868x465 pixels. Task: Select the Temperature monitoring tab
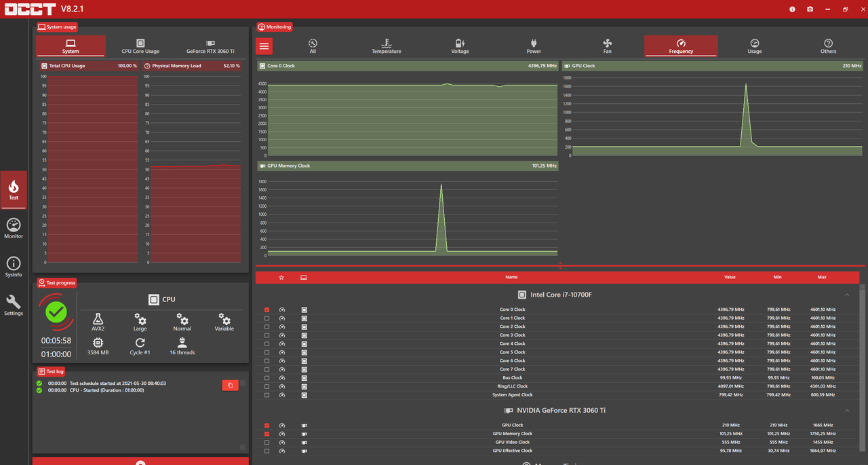point(387,46)
